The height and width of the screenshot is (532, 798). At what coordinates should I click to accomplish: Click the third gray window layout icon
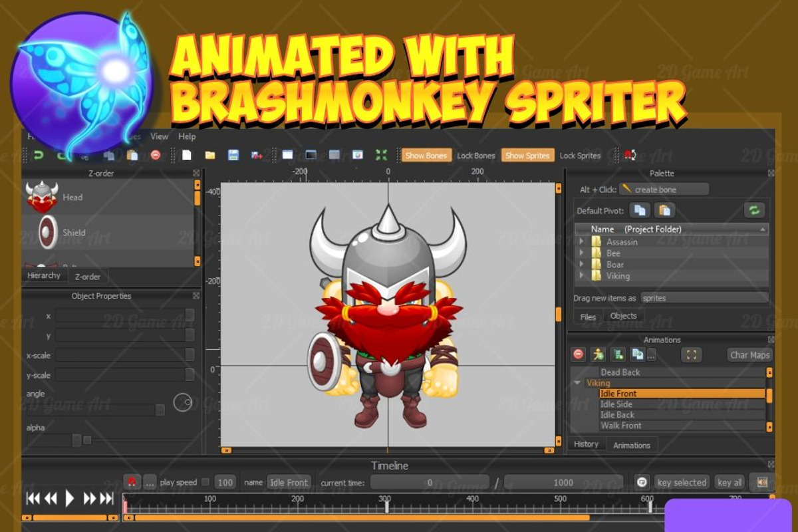pos(334,155)
